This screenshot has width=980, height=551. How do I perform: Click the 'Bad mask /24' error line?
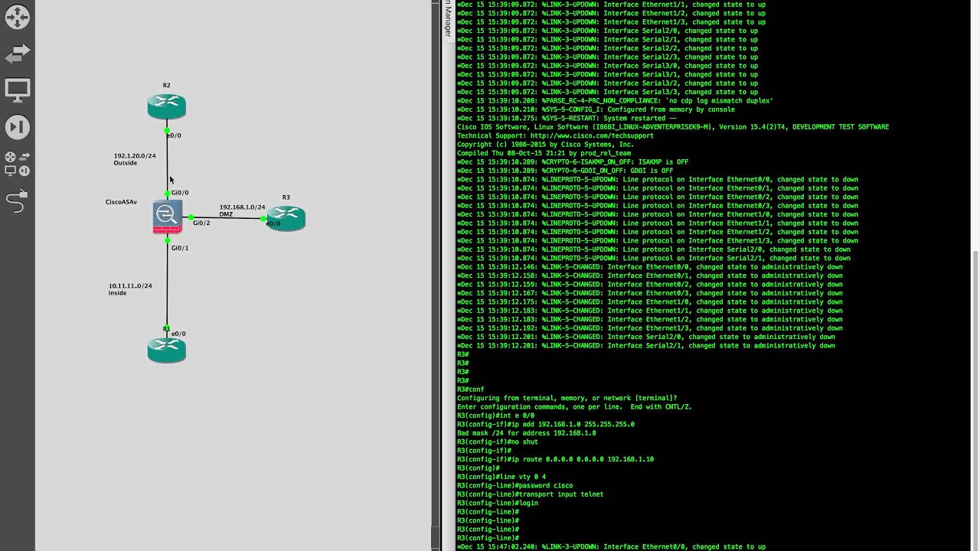(x=526, y=433)
